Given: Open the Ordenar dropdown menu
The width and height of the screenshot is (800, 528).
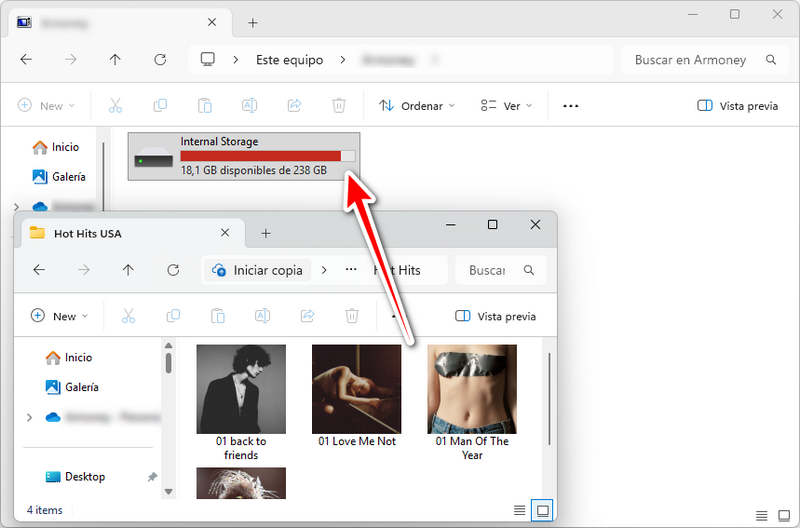Looking at the screenshot, I should [417, 106].
